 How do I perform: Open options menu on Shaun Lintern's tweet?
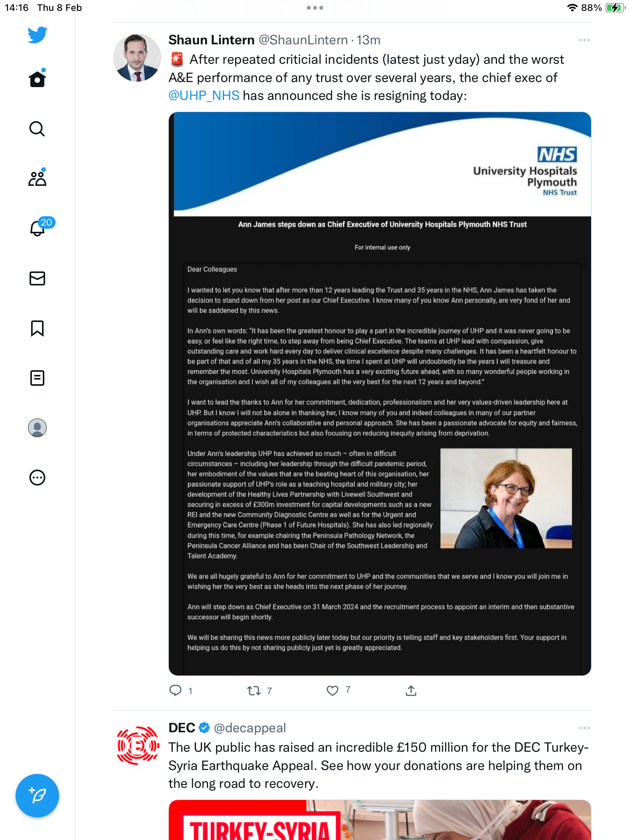(584, 40)
